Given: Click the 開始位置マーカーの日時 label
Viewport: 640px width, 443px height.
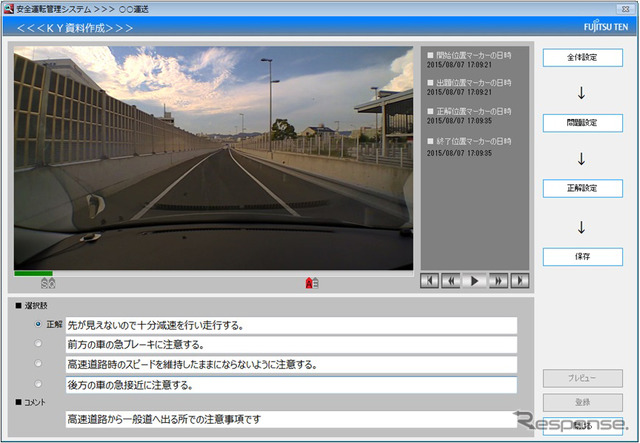Looking at the screenshot, I should point(473,55).
